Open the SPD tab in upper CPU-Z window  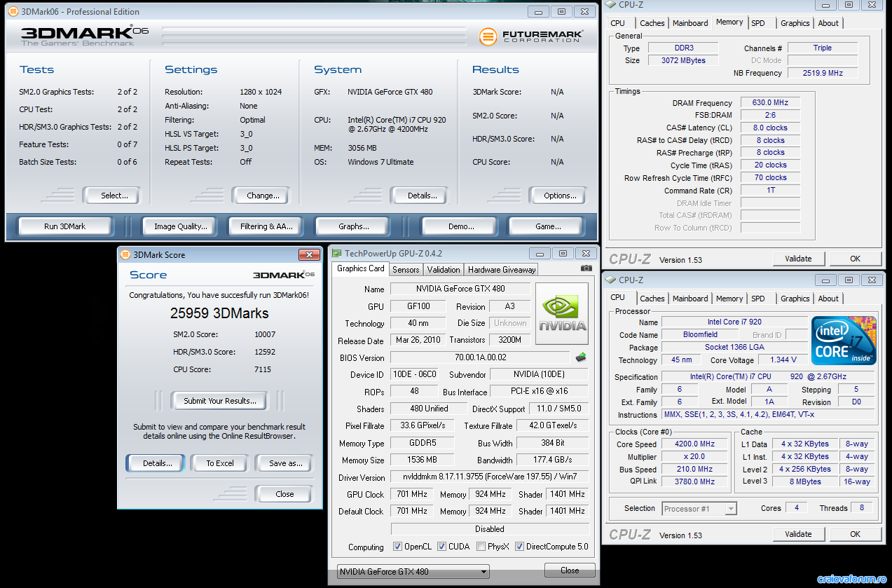point(758,23)
